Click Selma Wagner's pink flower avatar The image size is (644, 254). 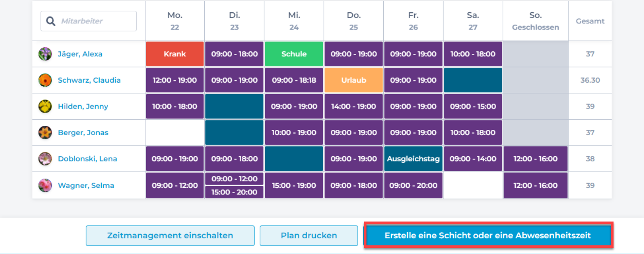45,185
